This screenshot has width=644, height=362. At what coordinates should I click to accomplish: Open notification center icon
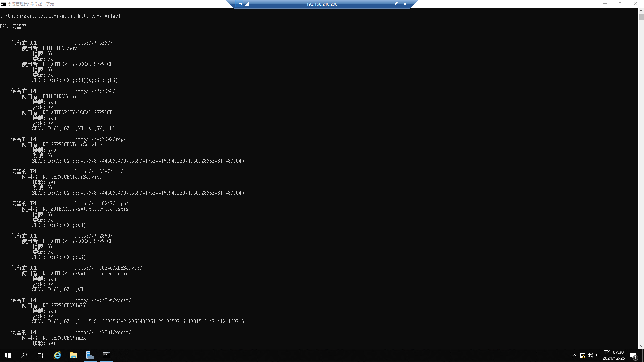(633, 355)
